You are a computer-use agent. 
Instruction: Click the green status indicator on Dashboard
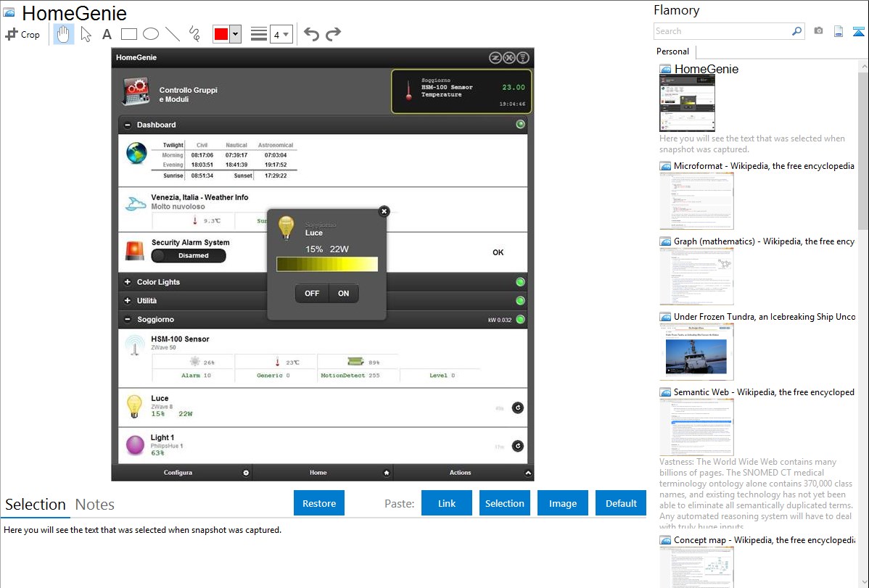tap(520, 124)
